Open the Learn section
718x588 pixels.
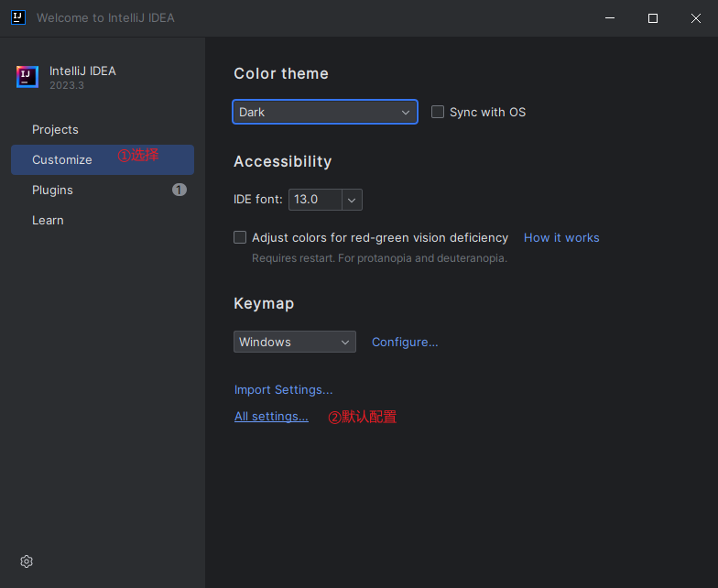(48, 220)
